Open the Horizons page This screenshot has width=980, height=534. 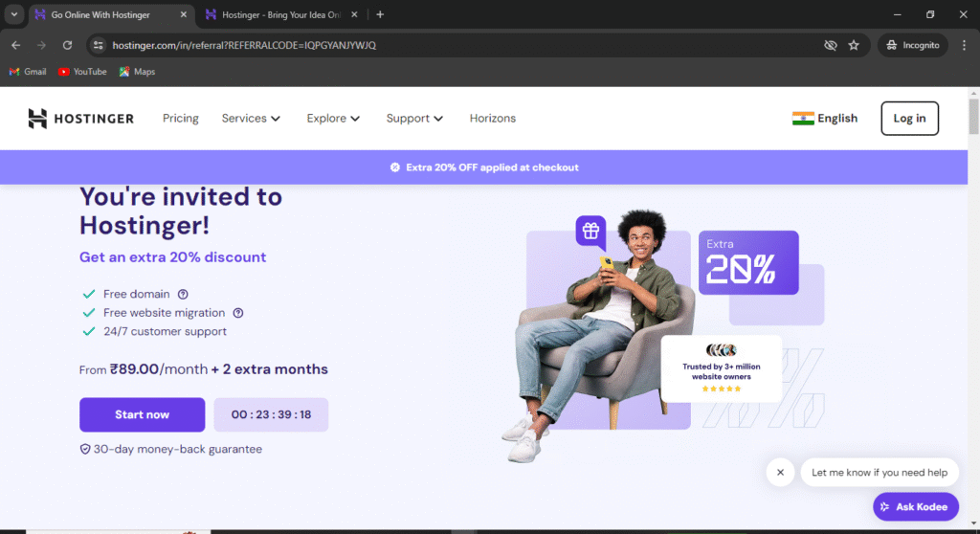pyautogui.click(x=493, y=118)
